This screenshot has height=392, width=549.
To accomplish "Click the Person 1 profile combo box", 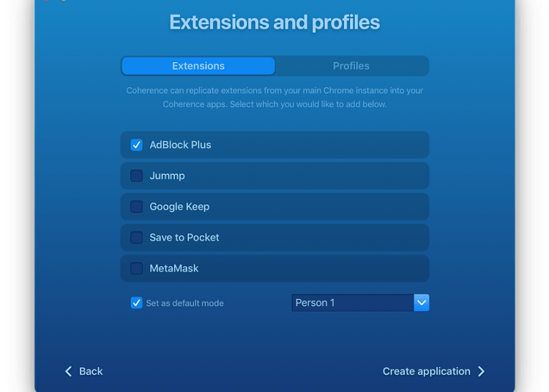I will tap(353, 303).
